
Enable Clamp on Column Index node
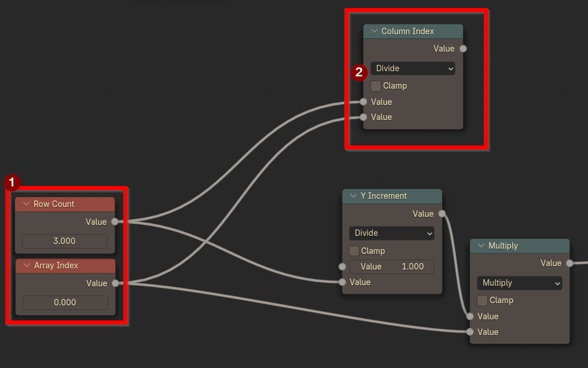pyautogui.click(x=376, y=86)
